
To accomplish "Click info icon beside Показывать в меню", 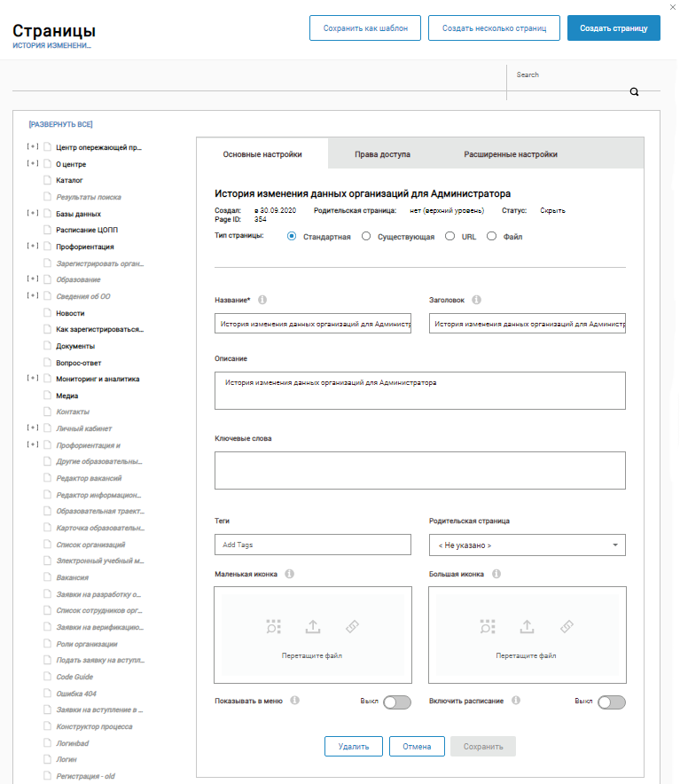I will pyautogui.click(x=295, y=700).
